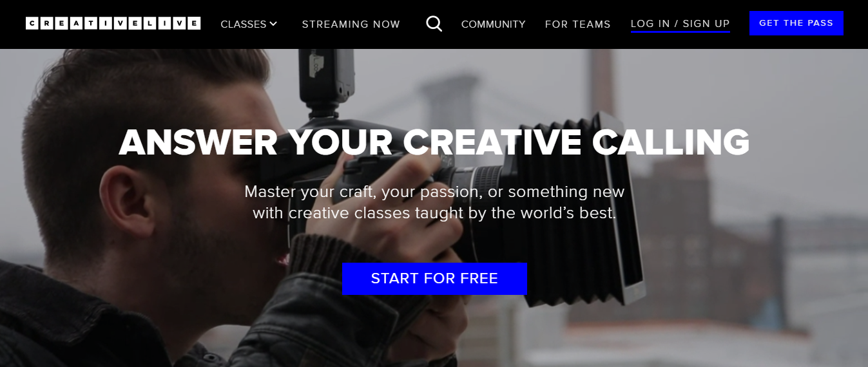
Task: Click the Get the Pass button
Action: coord(796,23)
